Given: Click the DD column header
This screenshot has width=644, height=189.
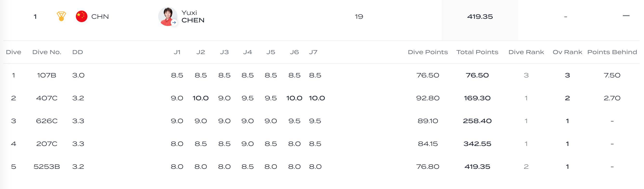Looking at the screenshot, I should tap(78, 52).
